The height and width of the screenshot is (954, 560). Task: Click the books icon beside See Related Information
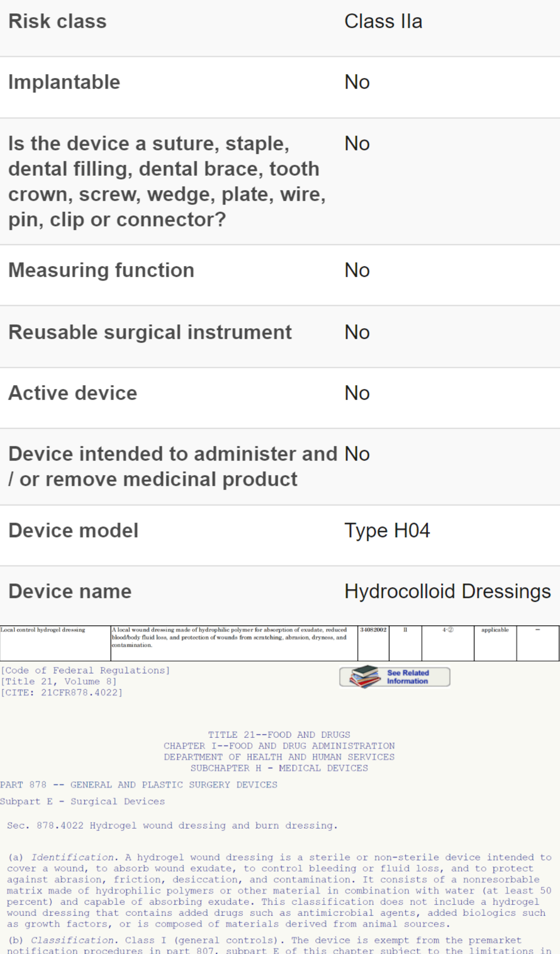[364, 677]
